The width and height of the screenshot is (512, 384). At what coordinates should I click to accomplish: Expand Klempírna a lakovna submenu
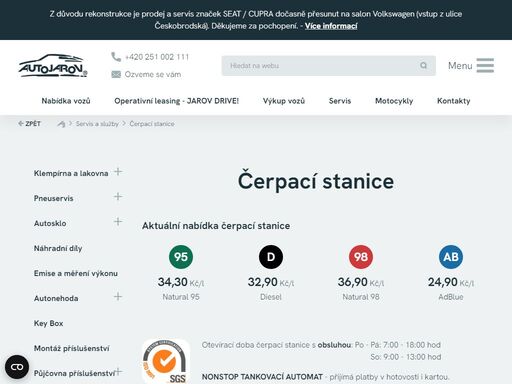point(118,172)
